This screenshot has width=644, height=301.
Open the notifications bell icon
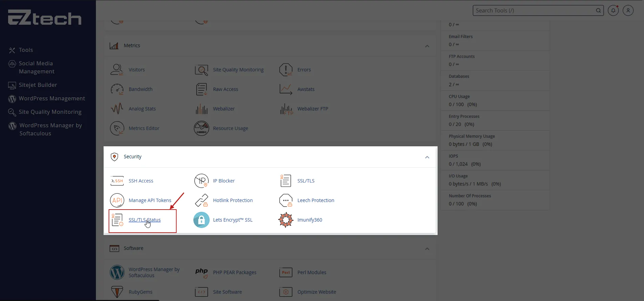613,10
